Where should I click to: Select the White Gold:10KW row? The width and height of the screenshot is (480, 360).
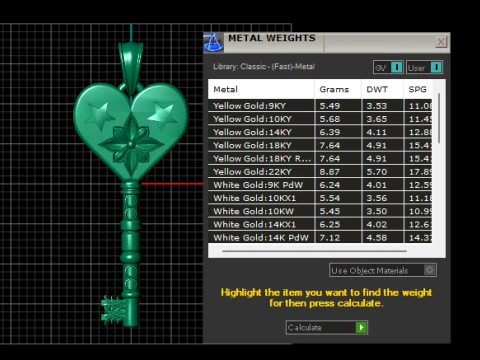[320, 211]
